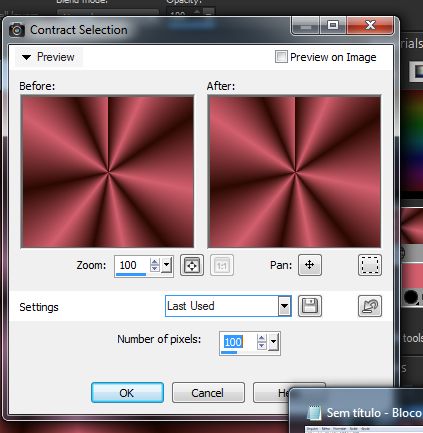Screen dimensions: 423x433
Task: Click the Pan navigate icon
Action: point(310,265)
